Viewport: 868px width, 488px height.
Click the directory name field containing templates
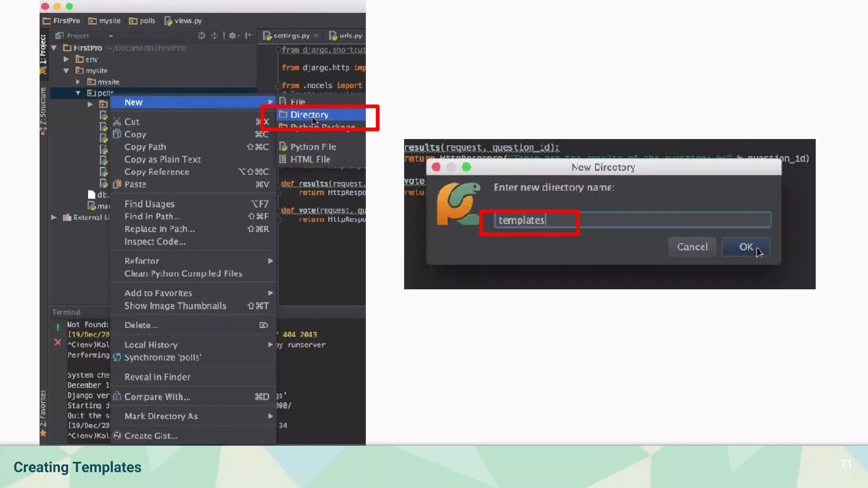632,220
